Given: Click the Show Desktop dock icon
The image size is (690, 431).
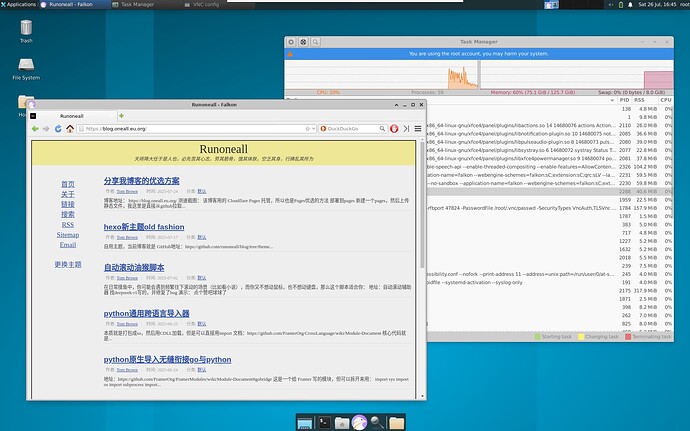Looking at the screenshot, I should 305,423.
